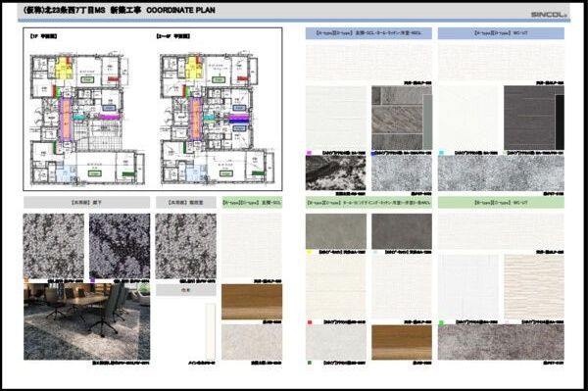This screenshot has height=391, width=588.
Task: Select the dark charcoal flooring sample
Action: coord(534,118)
